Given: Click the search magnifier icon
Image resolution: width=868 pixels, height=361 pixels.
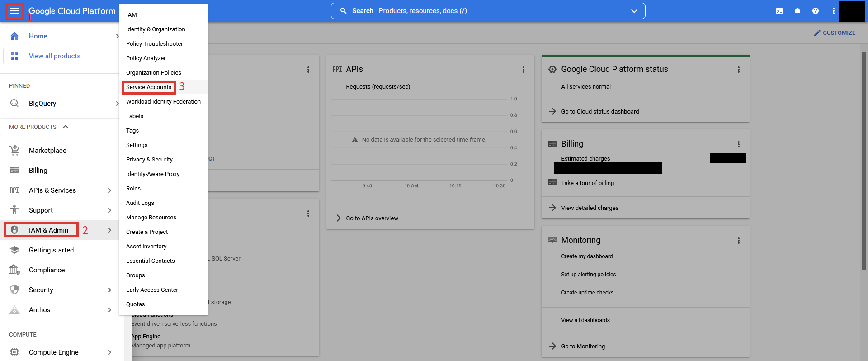Looking at the screenshot, I should 344,11.
